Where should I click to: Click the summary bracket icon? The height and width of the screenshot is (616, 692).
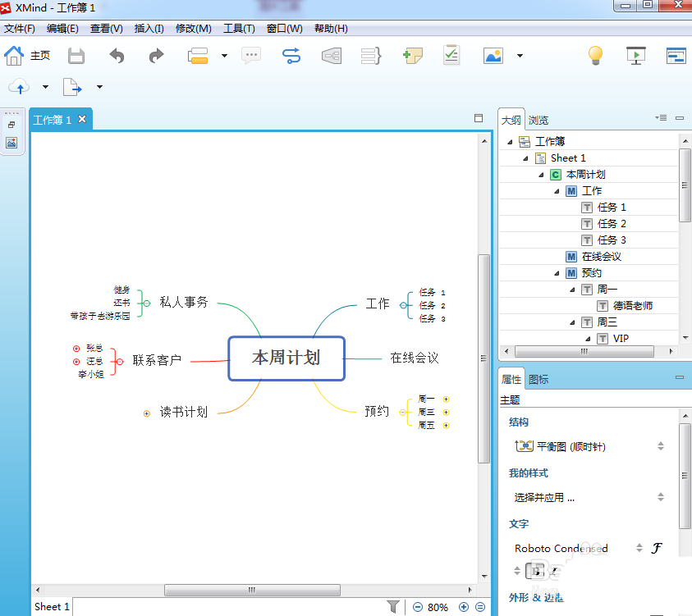372,56
